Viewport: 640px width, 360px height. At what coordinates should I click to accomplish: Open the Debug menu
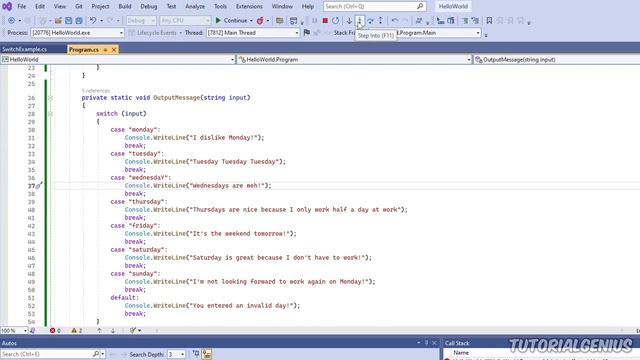(x=149, y=7)
